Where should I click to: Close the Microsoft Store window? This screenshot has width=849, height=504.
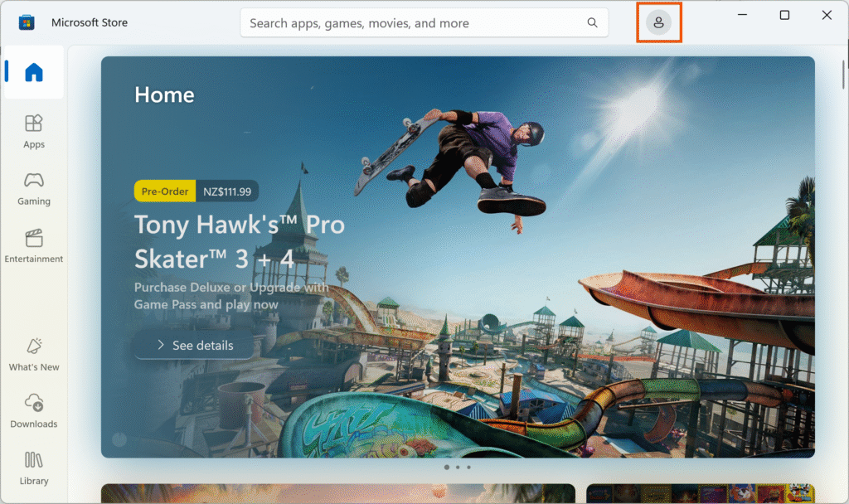pyautogui.click(x=827, y=15)
